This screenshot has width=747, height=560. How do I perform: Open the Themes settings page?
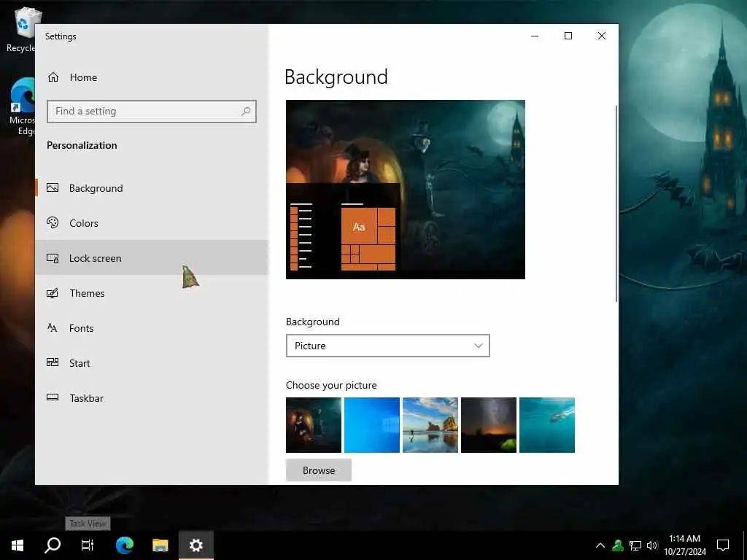pos(152,293)
